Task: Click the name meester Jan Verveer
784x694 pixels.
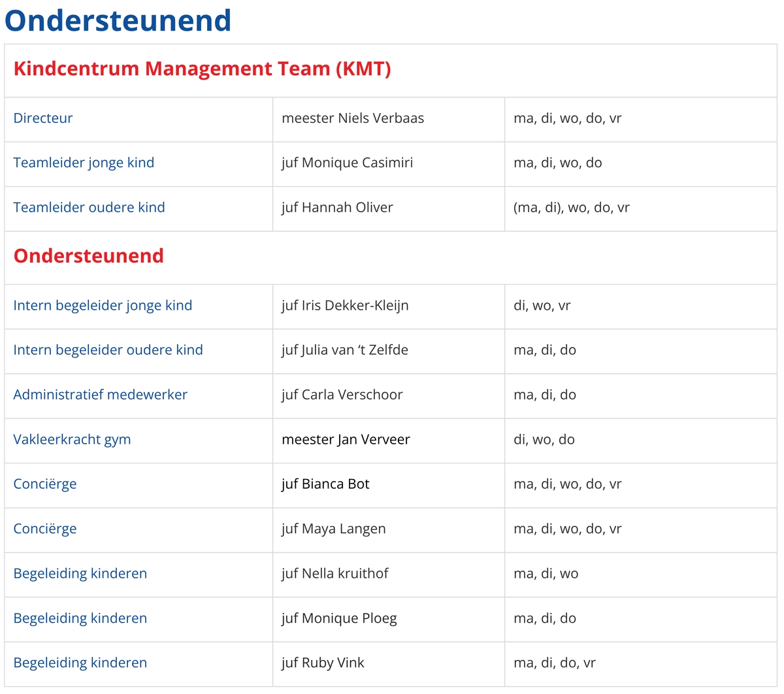Action: point(346,439)
